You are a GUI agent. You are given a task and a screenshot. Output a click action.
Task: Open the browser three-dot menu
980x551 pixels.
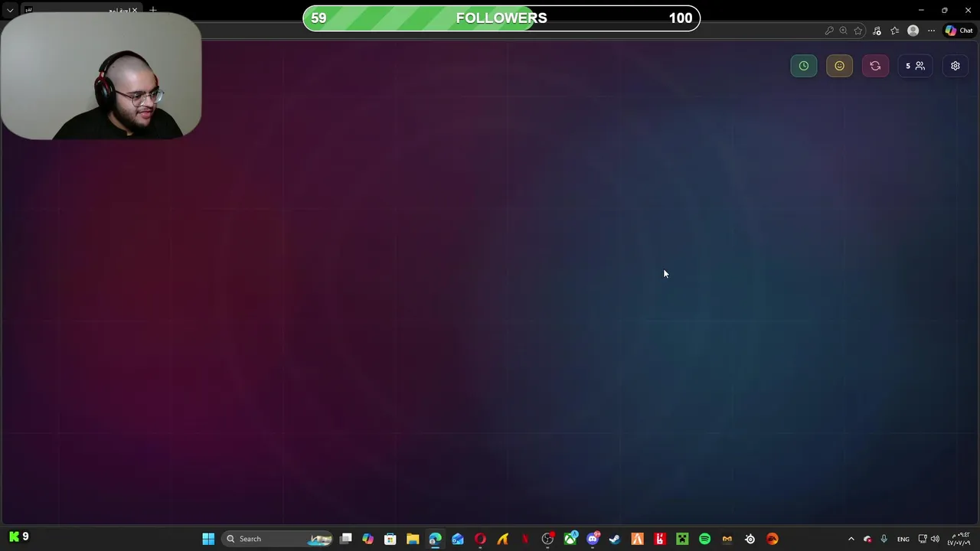pos(931,31)
